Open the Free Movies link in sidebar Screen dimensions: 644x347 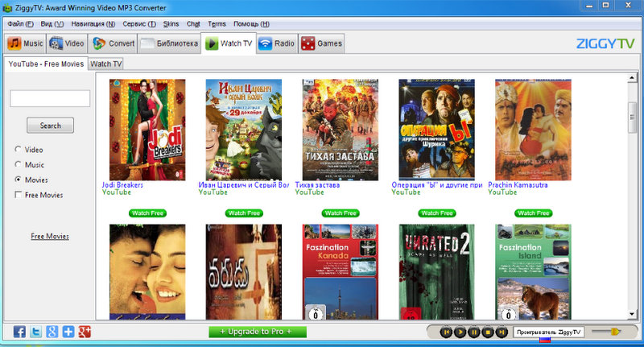click(x=50, y=236)
